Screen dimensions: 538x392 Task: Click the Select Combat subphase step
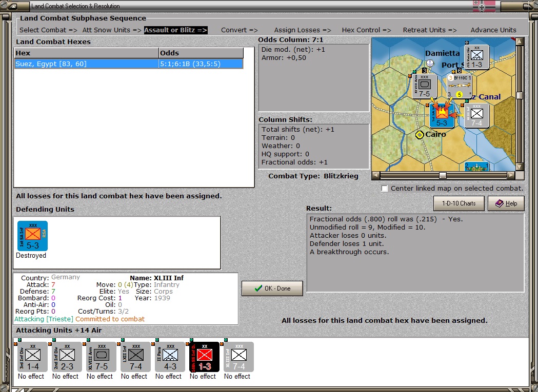pyautogui.click(x=48, y=30)
